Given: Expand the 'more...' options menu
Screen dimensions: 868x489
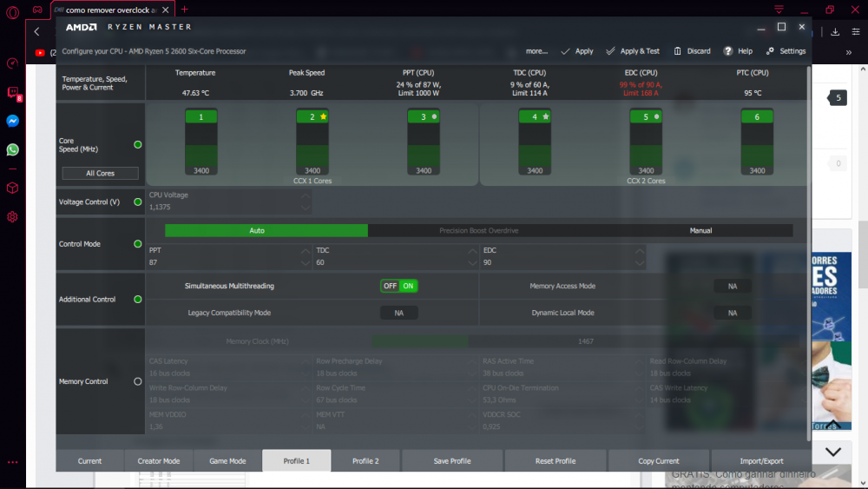Looking at the screenshot, I should pos(536,51).
